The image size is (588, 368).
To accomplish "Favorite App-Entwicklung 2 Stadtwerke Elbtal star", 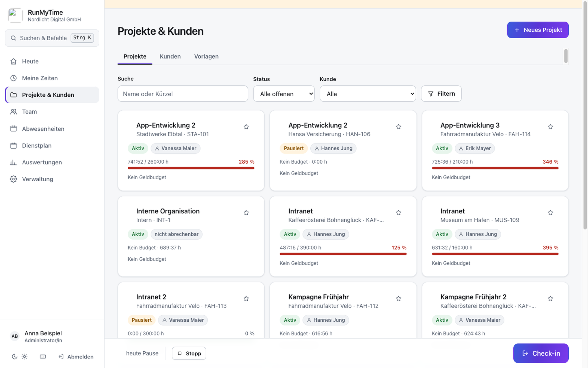I will 246,127.
